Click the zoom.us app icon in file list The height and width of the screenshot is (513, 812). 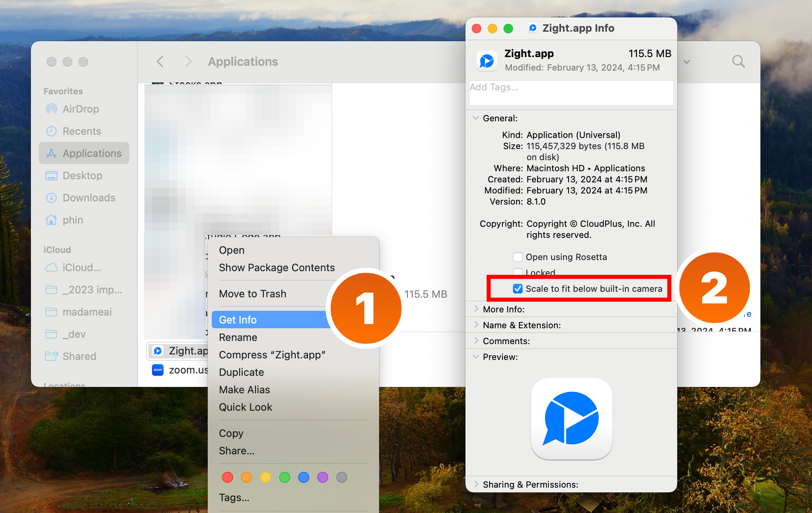tap(158, 370)
